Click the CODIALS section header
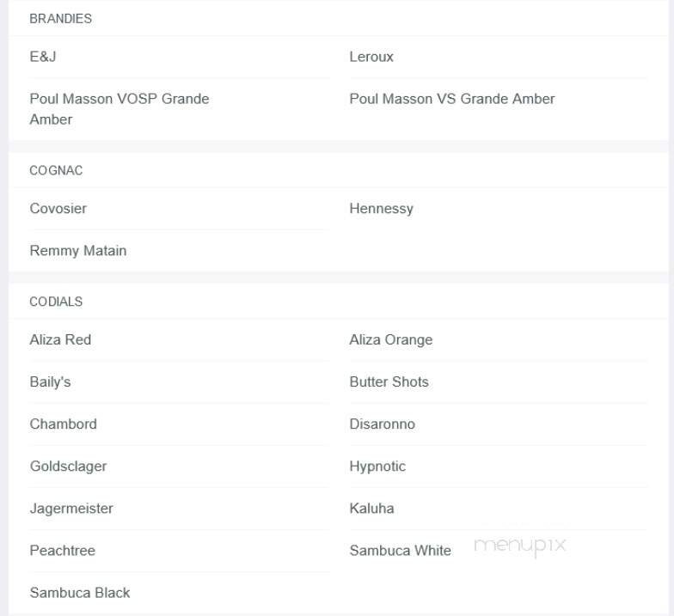This screenshot has width=674, height=616. [x=56, y=302]
